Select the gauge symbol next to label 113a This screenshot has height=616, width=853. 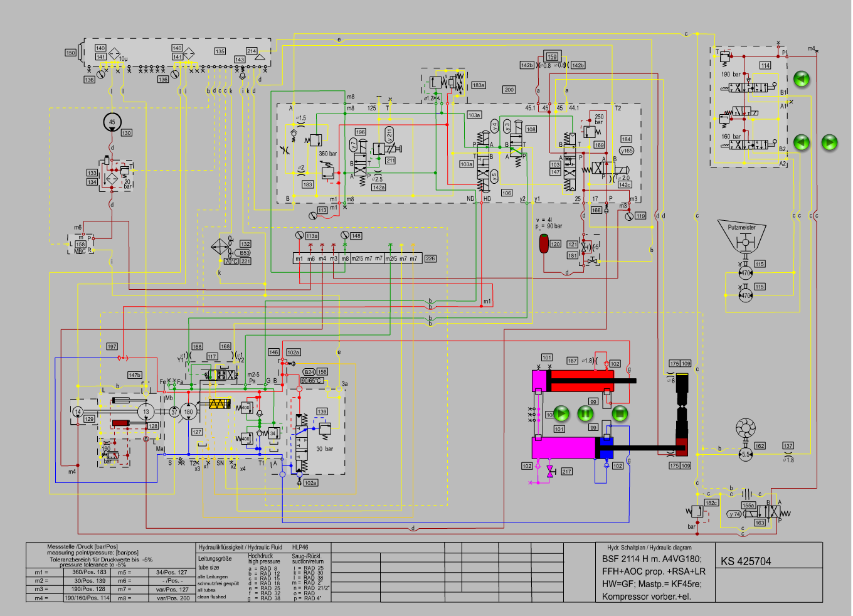300,235
